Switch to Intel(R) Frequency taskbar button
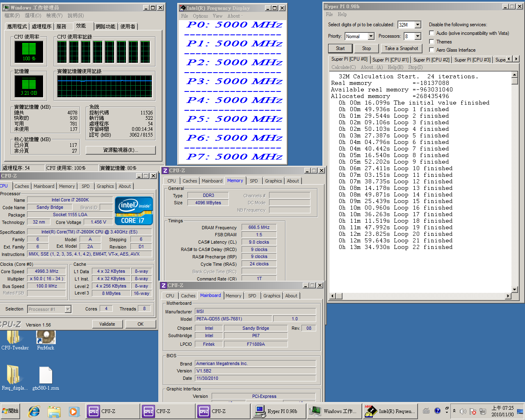Screen dimensions: 525x420 click(x=389, y=411)
